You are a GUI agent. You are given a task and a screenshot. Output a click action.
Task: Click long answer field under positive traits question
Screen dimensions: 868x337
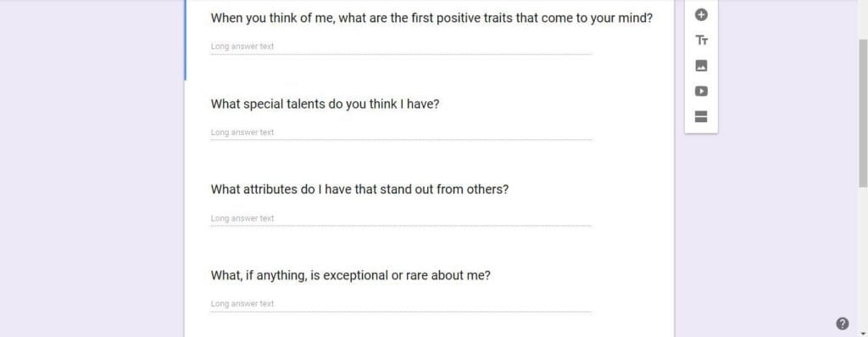click(x=401, y=47)
